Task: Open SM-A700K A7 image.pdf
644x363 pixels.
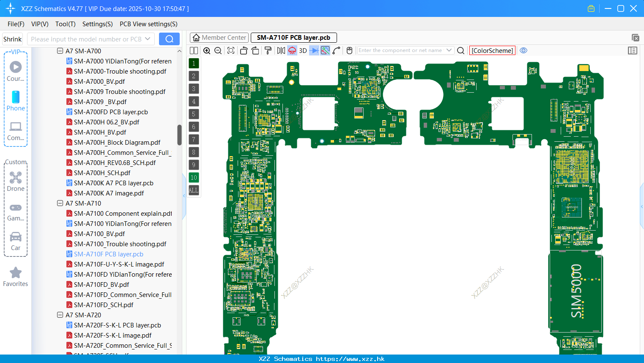Action: 109,193
